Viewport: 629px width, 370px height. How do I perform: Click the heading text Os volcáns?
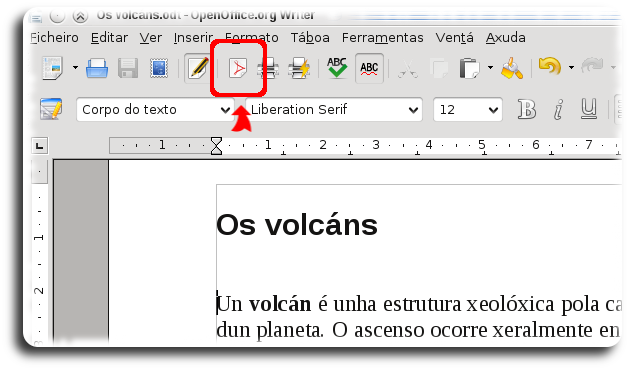pos(297,225)
